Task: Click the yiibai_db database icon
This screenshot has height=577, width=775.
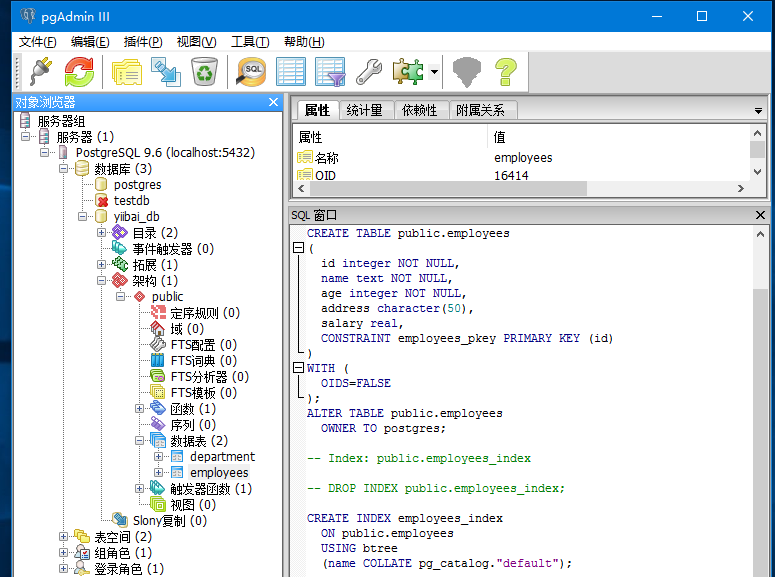Action: pos(101,217)
